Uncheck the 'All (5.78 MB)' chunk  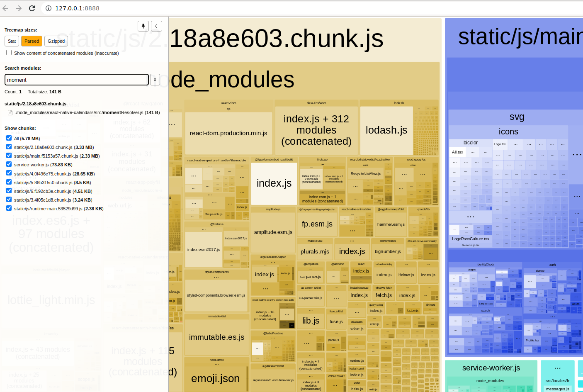pyautogui.click(x=9, y=138)
